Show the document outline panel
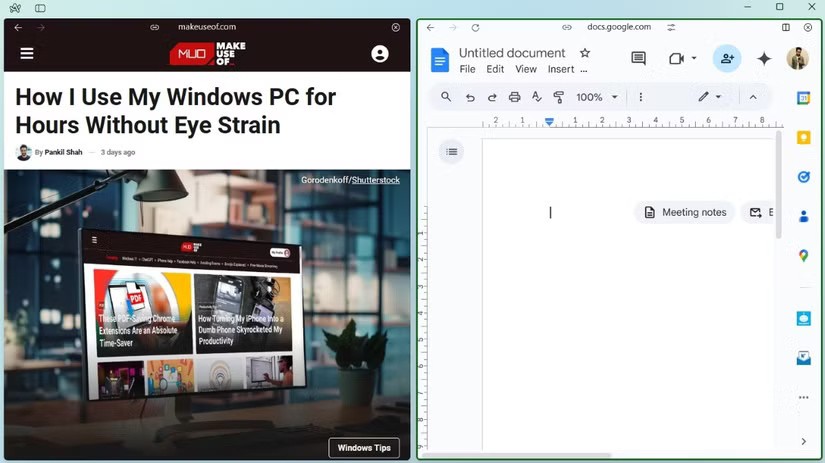 [452, 152]
